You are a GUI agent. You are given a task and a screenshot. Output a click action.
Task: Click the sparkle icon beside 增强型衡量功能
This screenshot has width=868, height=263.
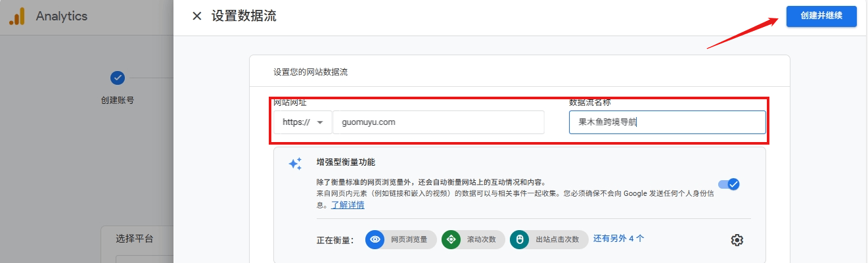(x=295, y=164)
